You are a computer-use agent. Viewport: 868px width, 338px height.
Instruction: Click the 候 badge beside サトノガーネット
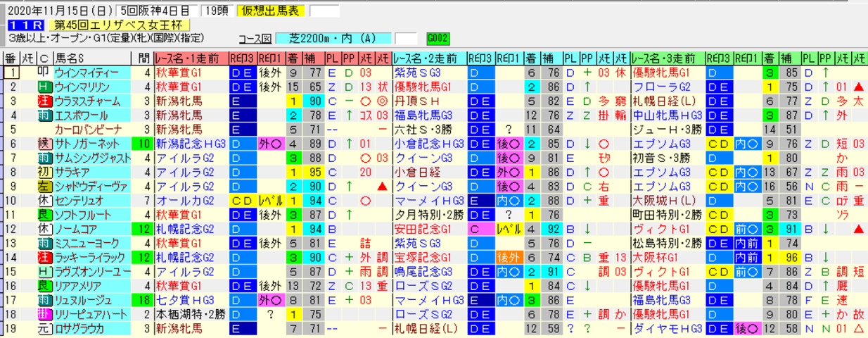[44, 143]
